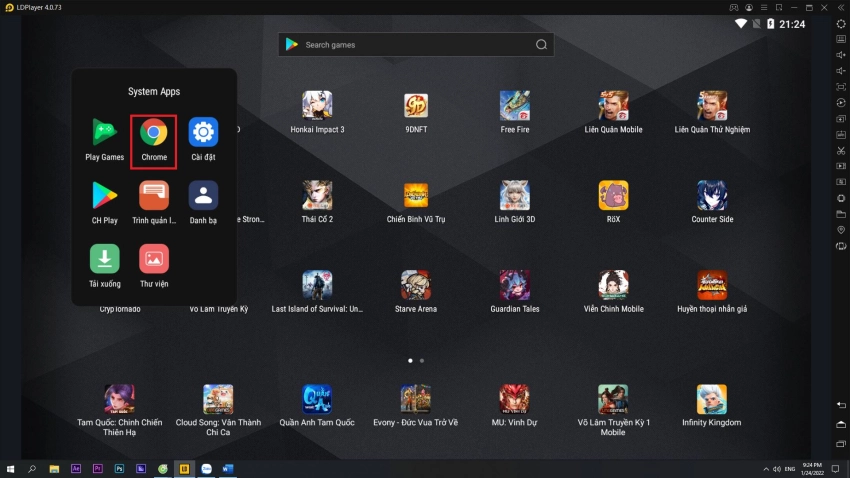Switch to the second home page dot

coord(422,360)
